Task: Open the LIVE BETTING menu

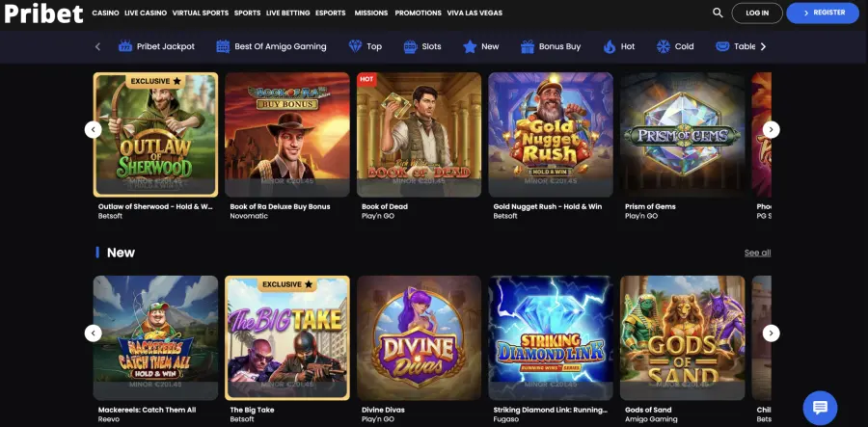Action: click(x=287, y=13)
